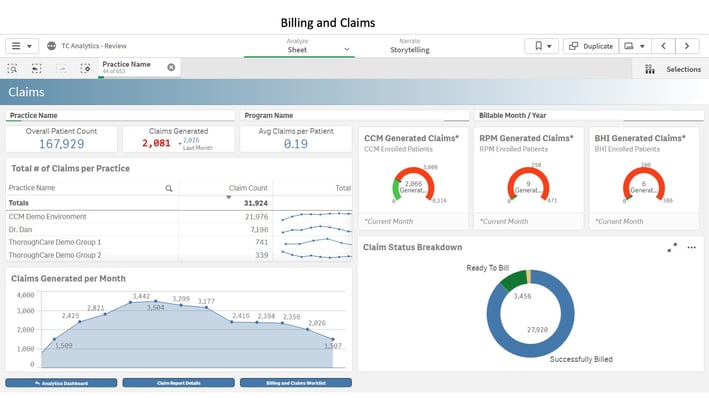
Task: Open Practice Name filter pane
Action: (x=120, y=115)
